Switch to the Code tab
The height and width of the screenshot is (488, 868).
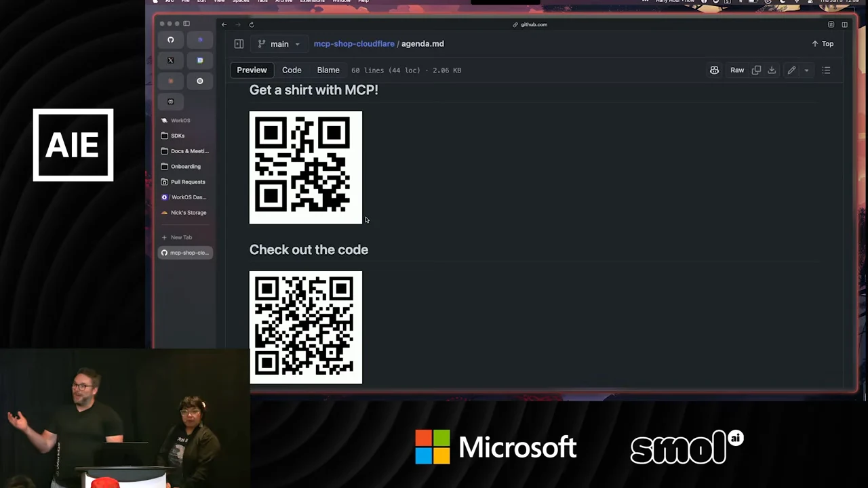(292, 70)
